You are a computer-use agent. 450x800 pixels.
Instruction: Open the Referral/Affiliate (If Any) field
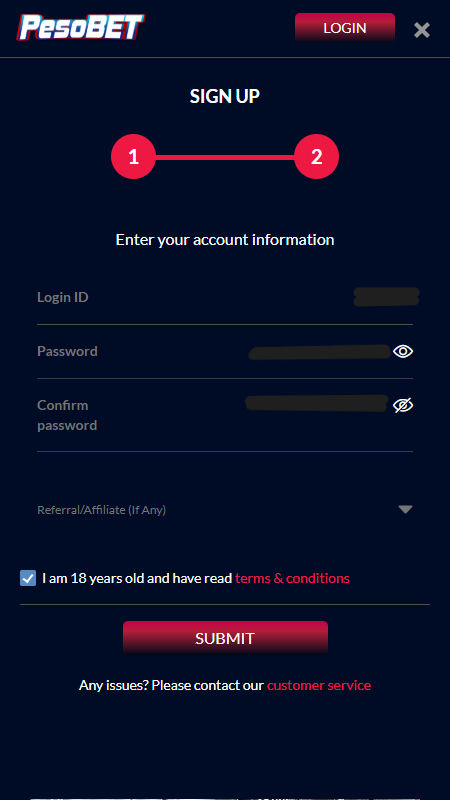224,509
